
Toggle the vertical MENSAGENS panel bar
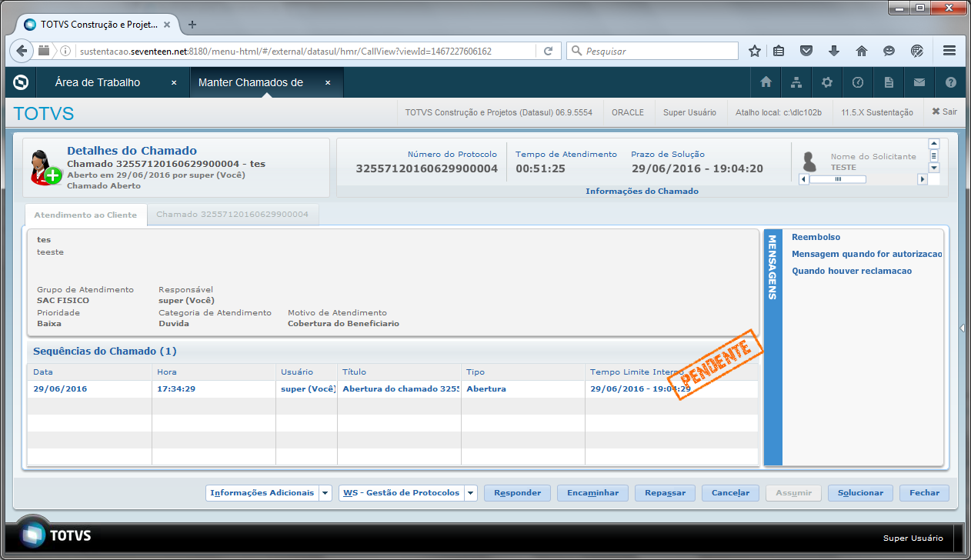click(772, 347)
